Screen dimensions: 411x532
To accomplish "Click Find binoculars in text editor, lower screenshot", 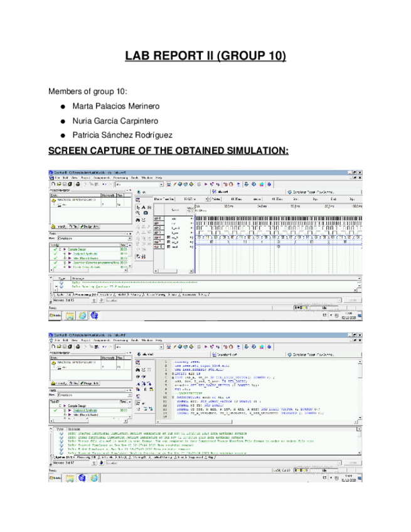I will [138, 370].
